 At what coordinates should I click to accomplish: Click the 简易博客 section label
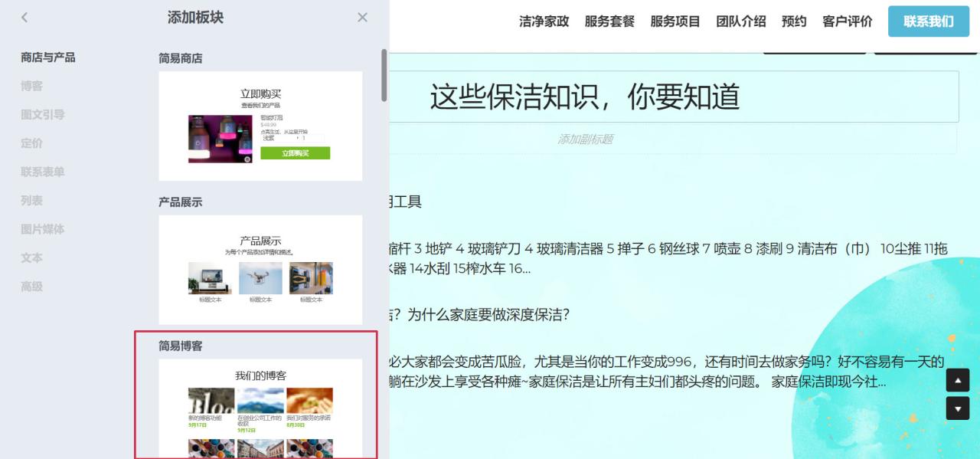click(181, 346)
